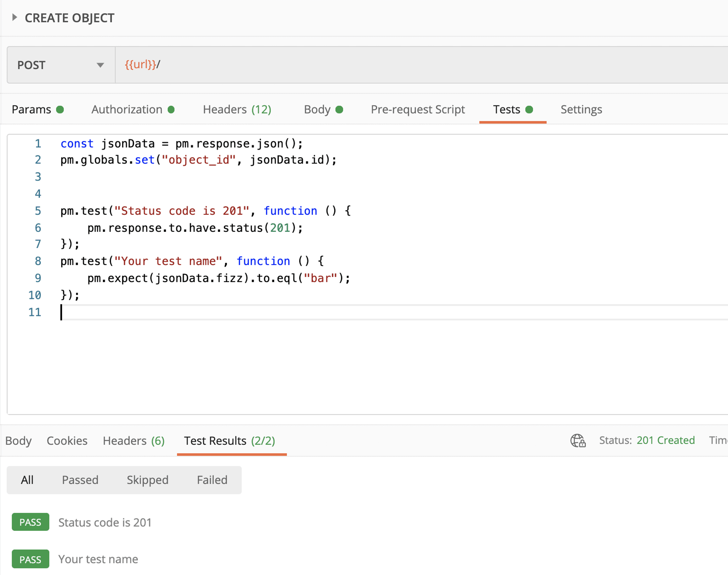Expand the CREATE OBJECT request description arrow
This screenshot has height=575, width=728.
14,17
